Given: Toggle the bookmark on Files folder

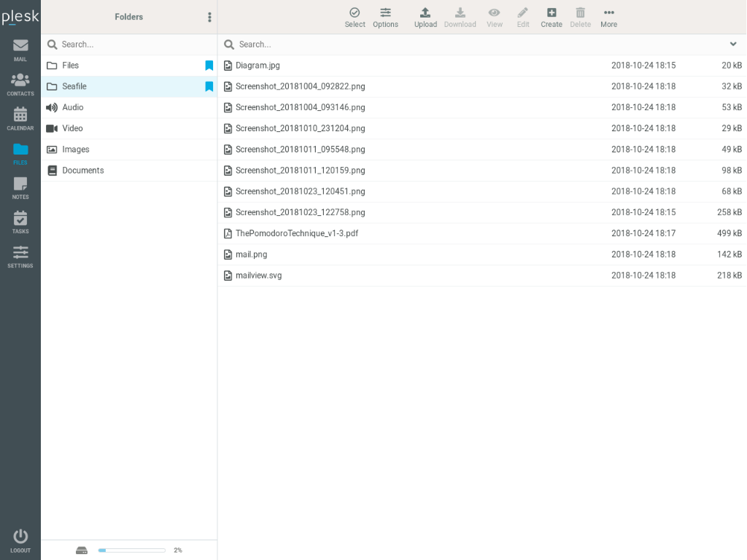Looking at the screenshot, I should point(209,66).
